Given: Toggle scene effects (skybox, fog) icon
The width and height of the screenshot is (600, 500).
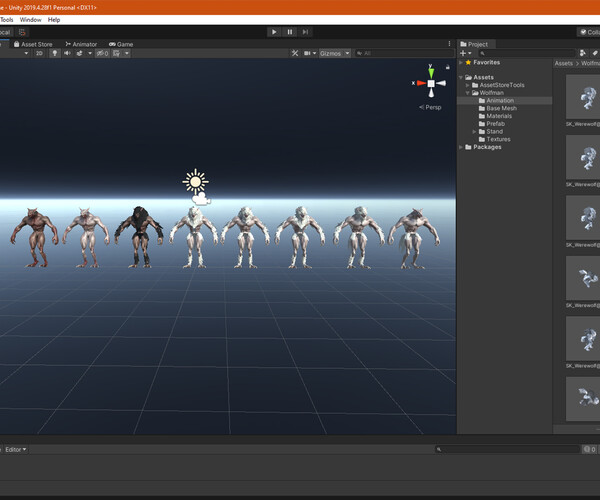Looking at the screenshot, I should [80, 53].
